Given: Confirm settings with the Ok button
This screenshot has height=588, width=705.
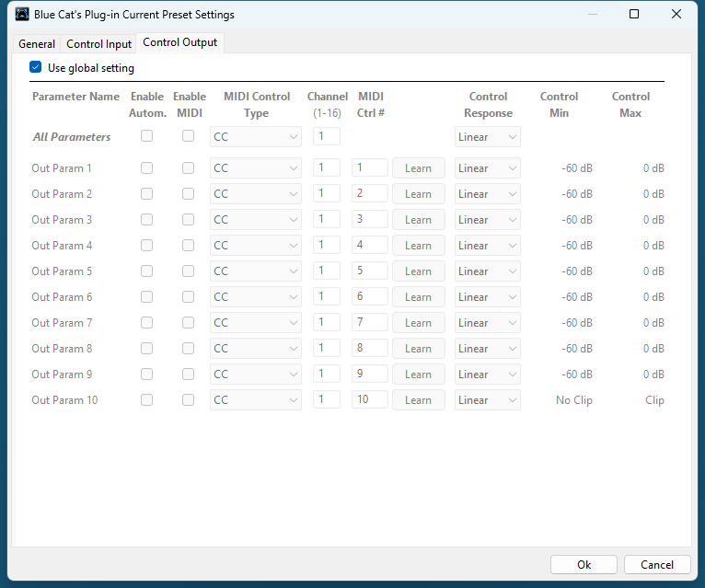Looking at the screenshot, I should 584,565.
